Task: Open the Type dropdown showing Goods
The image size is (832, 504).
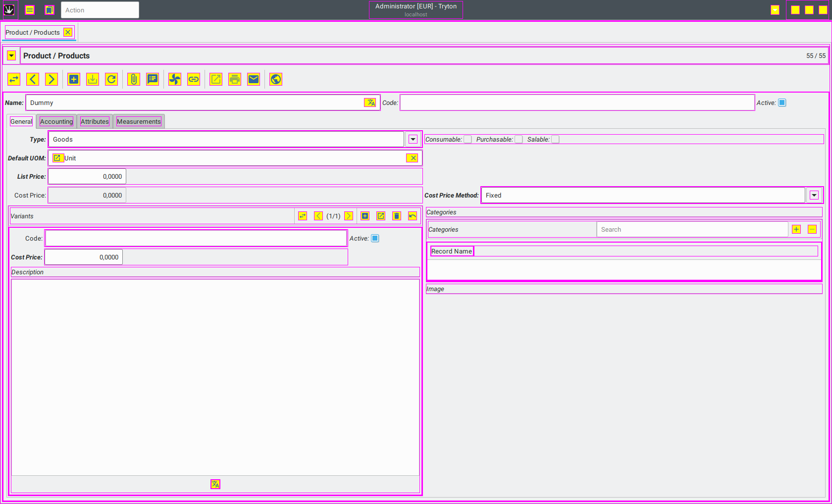Action: coord(413,140)
